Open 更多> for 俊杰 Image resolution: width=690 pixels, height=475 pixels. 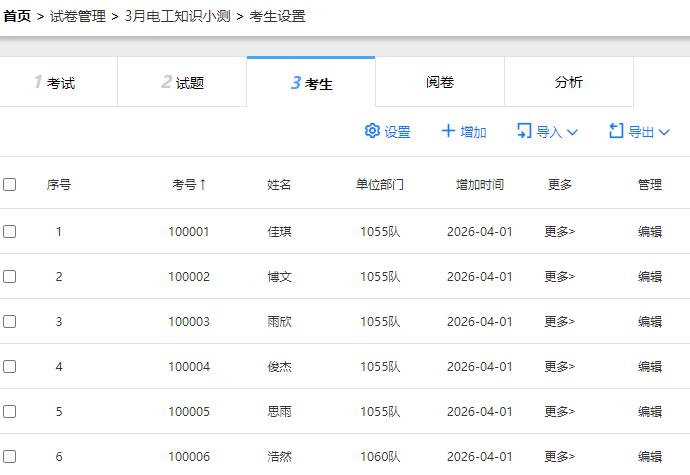point(560,366)
